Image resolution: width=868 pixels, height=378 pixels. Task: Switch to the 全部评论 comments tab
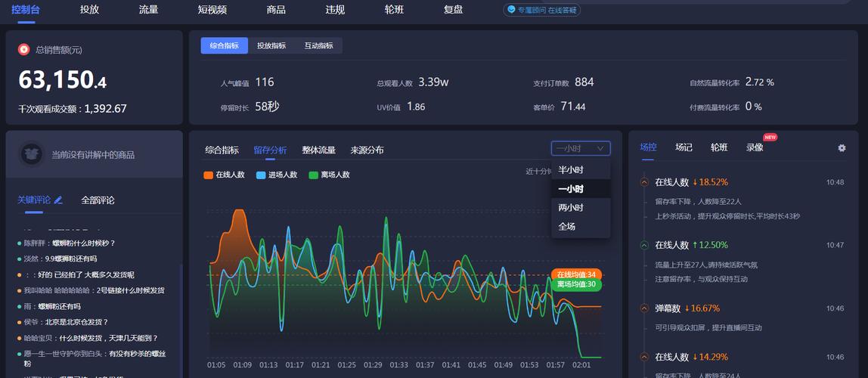pyautogui.click(x=98, y=200)
